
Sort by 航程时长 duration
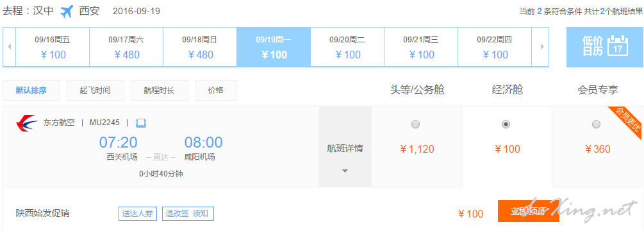[x=160, y=90]
